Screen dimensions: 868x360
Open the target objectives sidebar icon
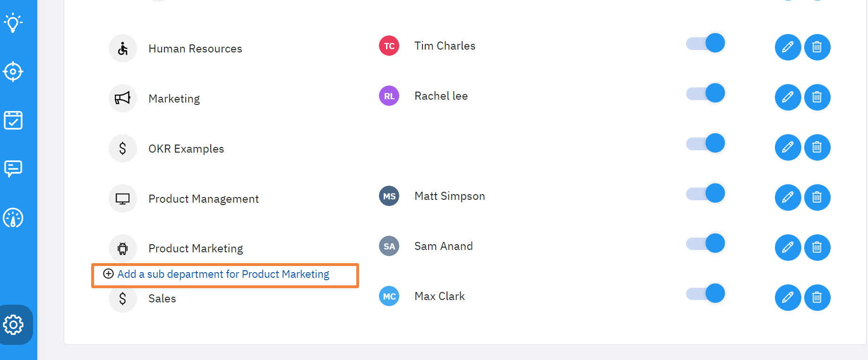(13, 72)
